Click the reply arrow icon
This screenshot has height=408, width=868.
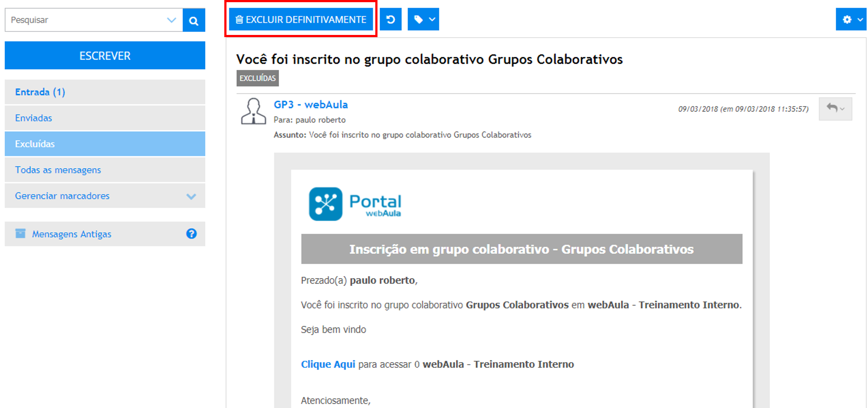coord(832,108)
